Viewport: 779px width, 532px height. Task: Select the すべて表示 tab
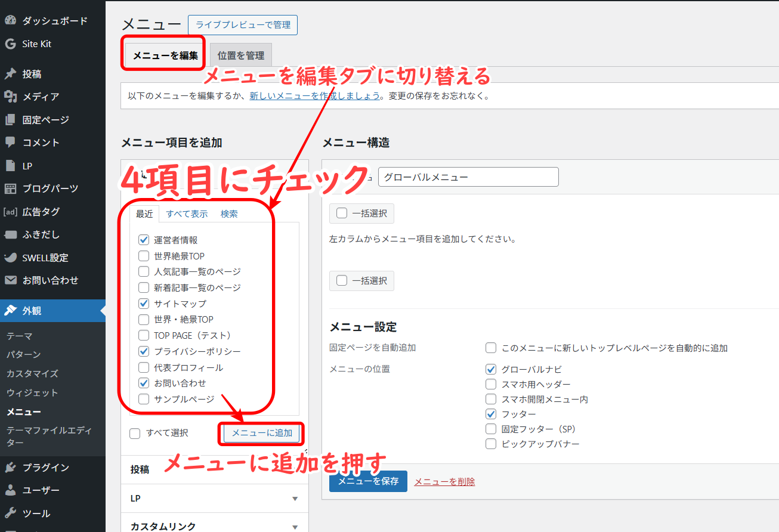(187, 214)
